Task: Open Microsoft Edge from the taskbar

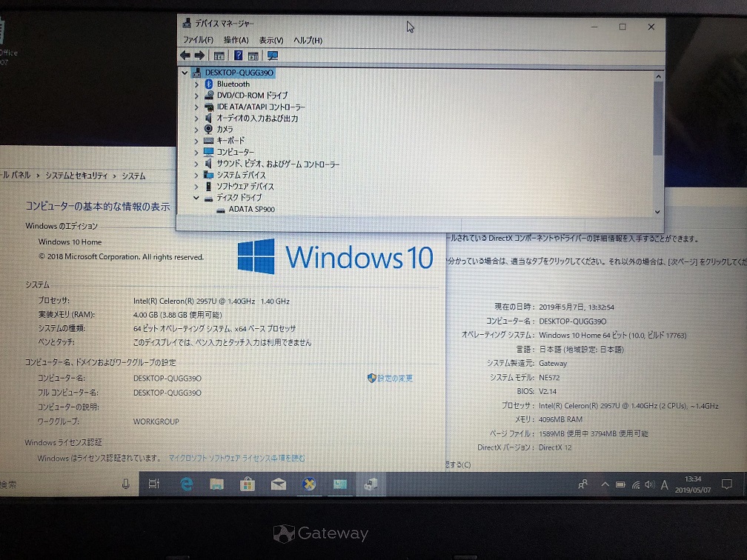Action: click(187, 484)
